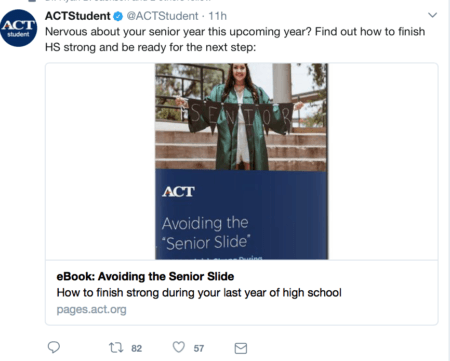
Task: Click the like count 57
Action: (199, 348)
